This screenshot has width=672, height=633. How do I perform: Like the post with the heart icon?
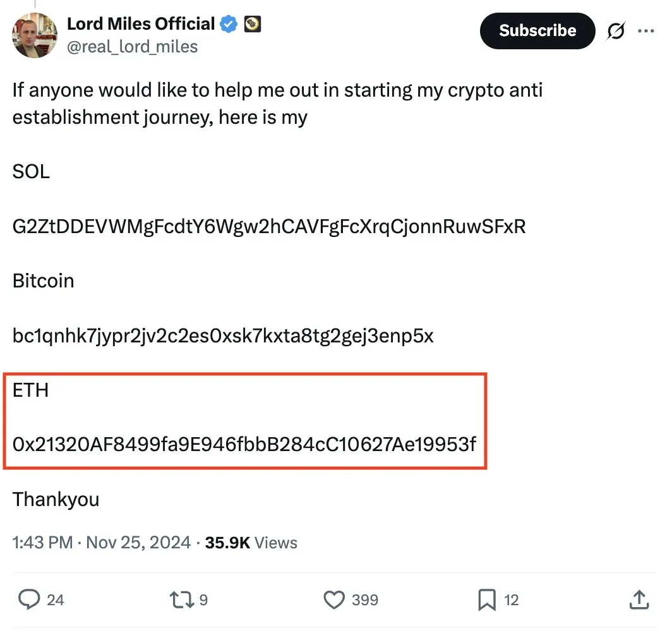pyautogui.click(x=335, y=599)
